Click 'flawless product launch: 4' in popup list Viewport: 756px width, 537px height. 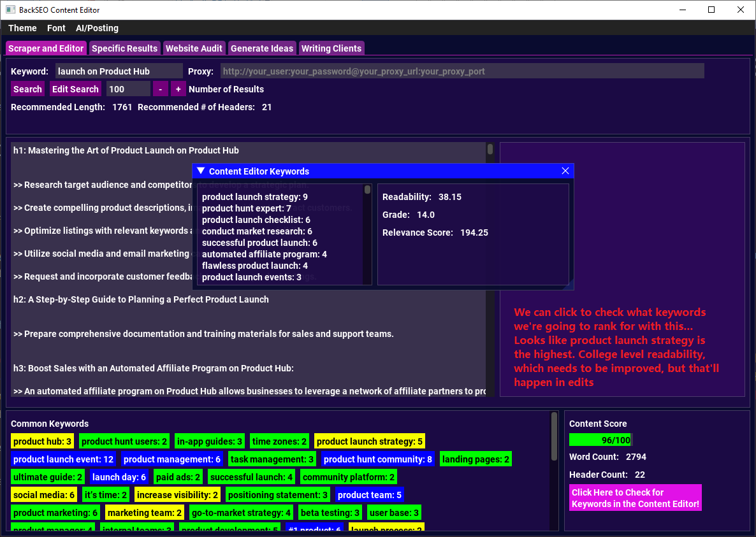coord(254,266)
